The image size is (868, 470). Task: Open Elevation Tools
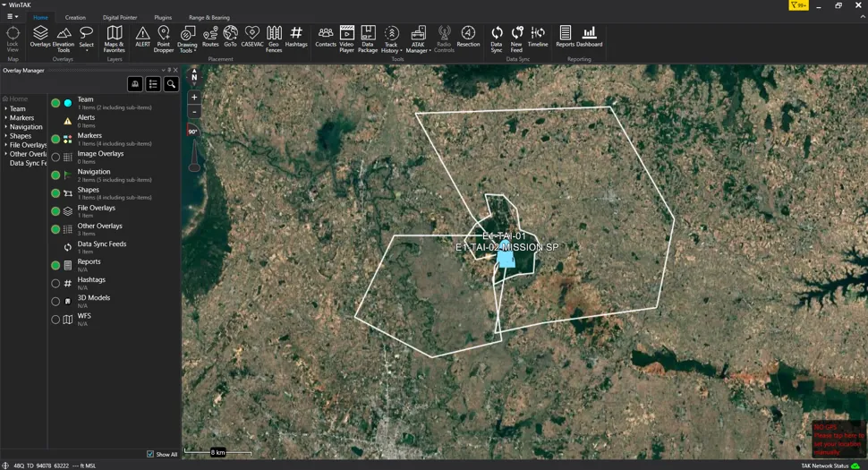[x=64, y=38]
